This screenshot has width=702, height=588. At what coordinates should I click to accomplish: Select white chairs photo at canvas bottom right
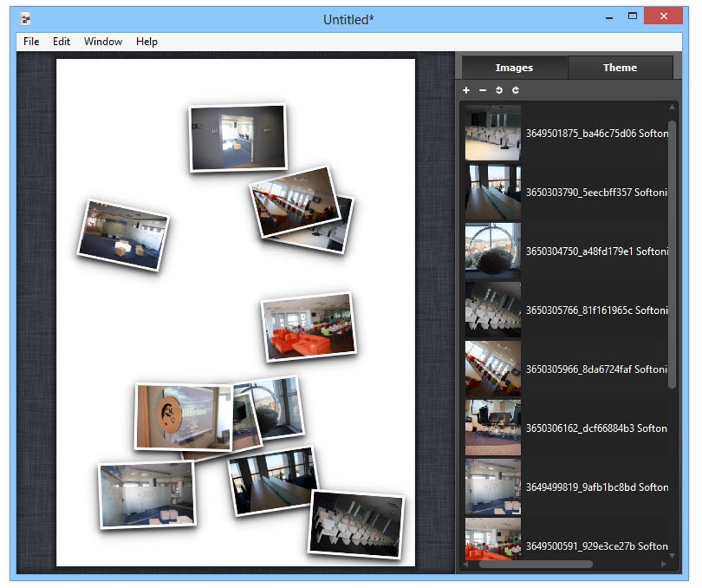pyautogui.click(x=357, y=525)
